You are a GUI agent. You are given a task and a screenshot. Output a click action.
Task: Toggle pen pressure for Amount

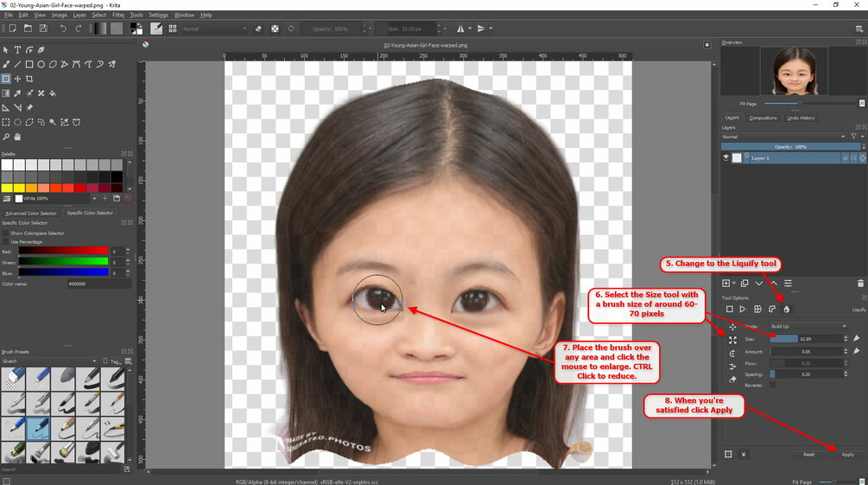click(857, 351)
